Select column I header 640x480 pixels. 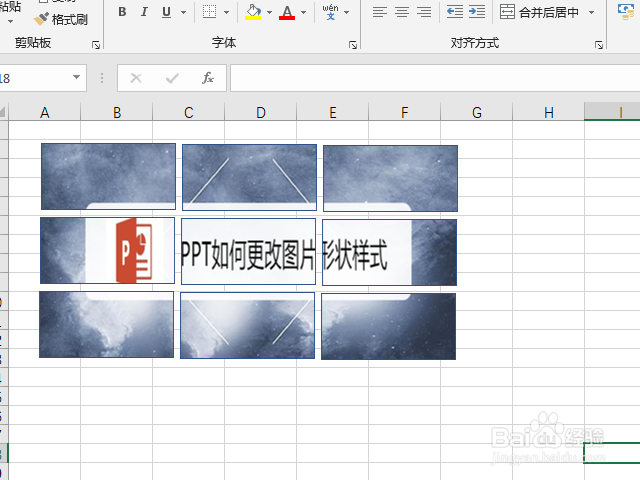pyautogui.click(x=612, y=112)
